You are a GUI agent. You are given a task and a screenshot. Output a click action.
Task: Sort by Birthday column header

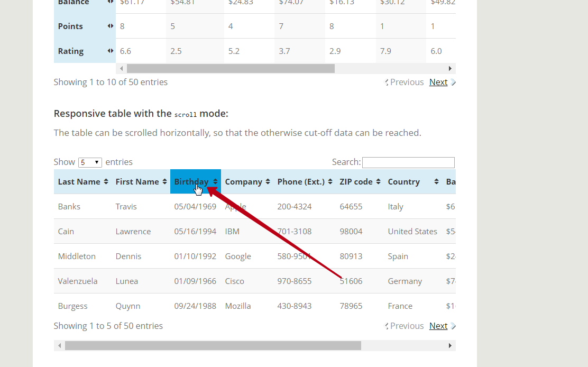(191, 181)
